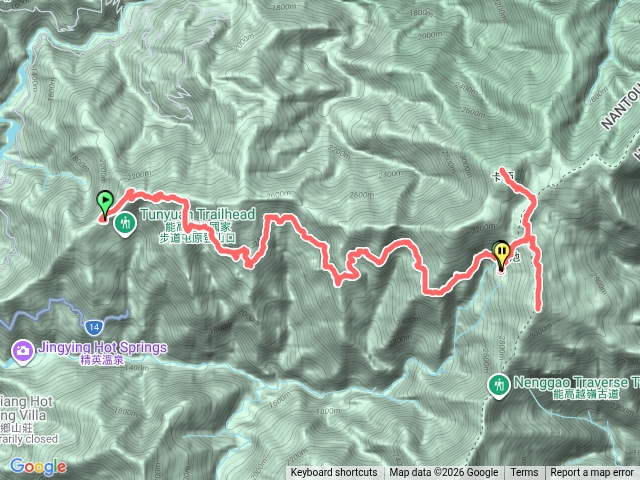This screenshot has height=480, width=640.
Task: Click the Nenggao Traverse Trail label text
Action: (x=576, y=382)
